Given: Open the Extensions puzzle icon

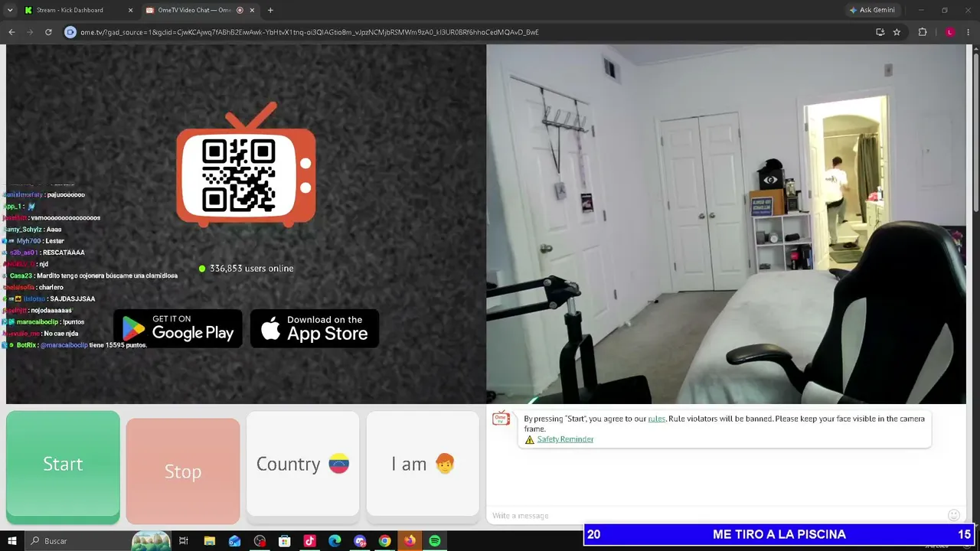Looking at the screenshot, I should [923, 32].
